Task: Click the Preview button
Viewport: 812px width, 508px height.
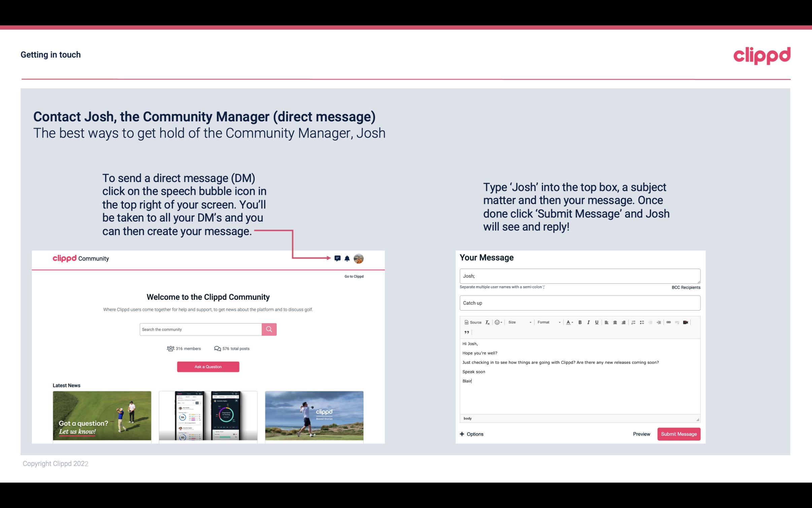Action: tap(642, 434)
